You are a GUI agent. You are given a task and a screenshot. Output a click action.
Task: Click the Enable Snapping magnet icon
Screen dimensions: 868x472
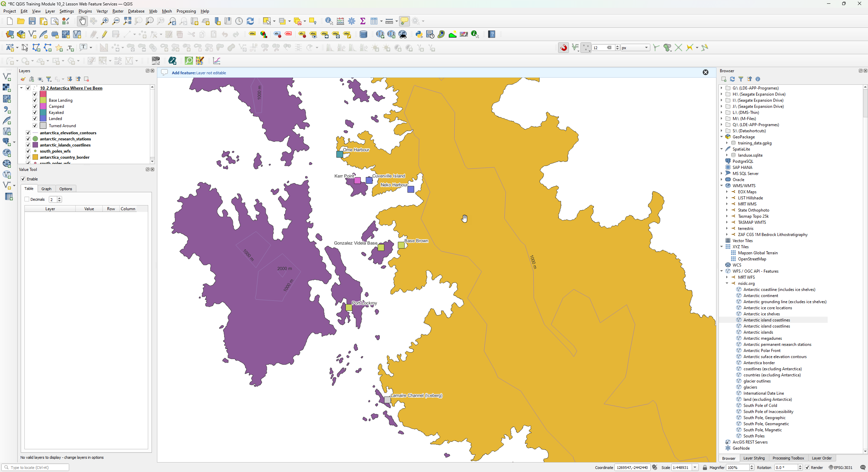(x=564, y=48)
